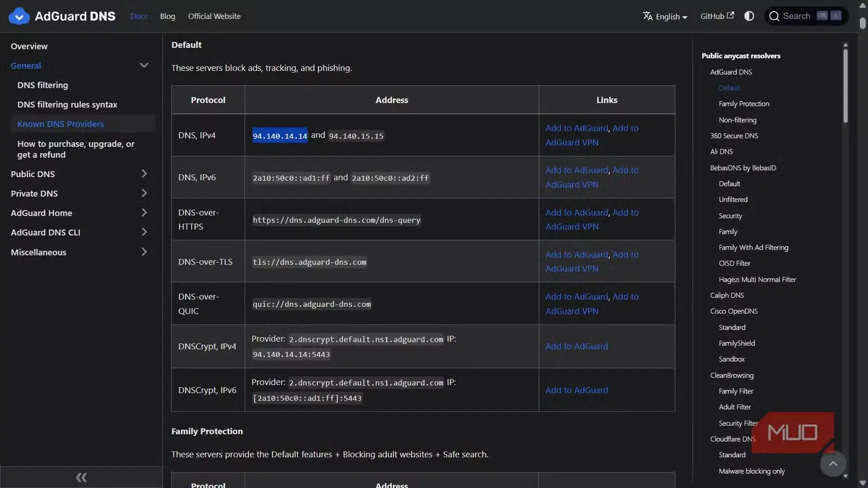Click the 2a10:50c0::ad2:ff IPv6 address
868x488 pixels.
(390, 178)
